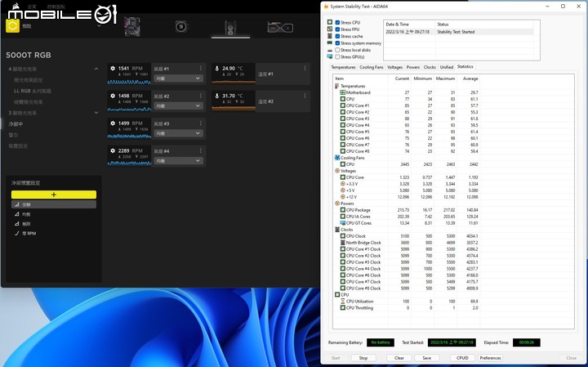
Task: Open the fan #4 preset dropdown
Action: (x=178, y=160)
